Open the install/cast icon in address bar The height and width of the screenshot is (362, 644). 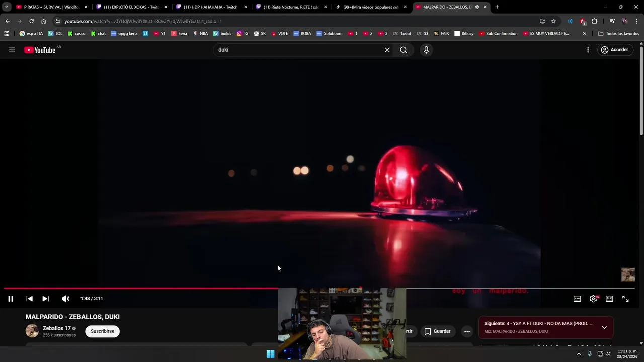tap(542, 21)
